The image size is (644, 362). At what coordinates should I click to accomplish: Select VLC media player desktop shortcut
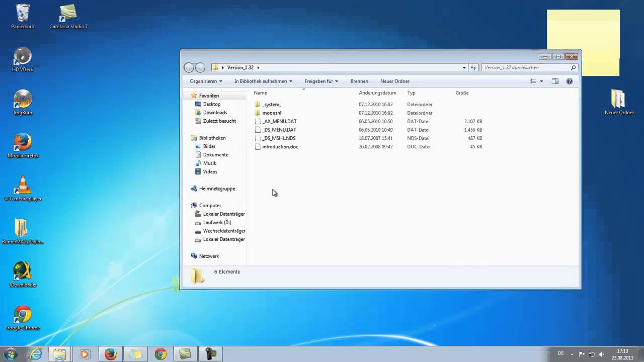click(23, 189)
